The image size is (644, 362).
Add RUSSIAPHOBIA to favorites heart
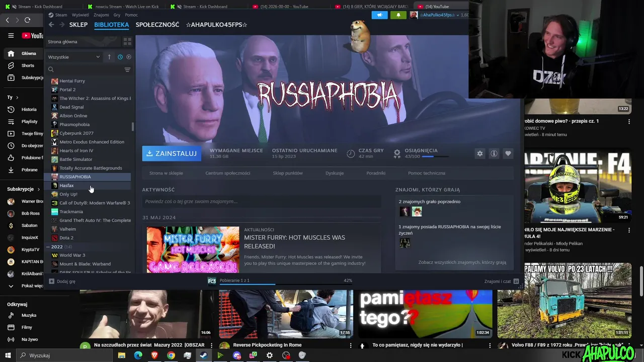[x=508, y=153]
